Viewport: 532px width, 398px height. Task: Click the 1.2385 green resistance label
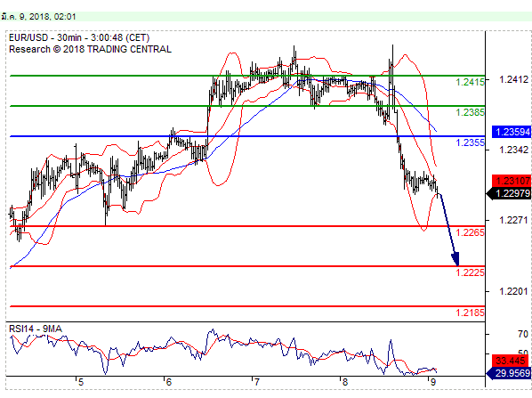pos(470,112)
